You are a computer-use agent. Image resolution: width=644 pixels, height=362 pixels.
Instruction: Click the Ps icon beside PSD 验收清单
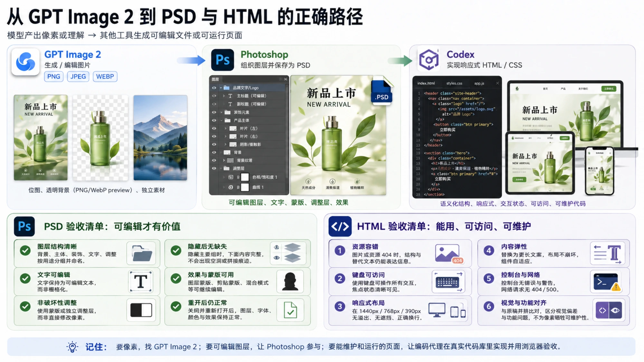[24, 226]
